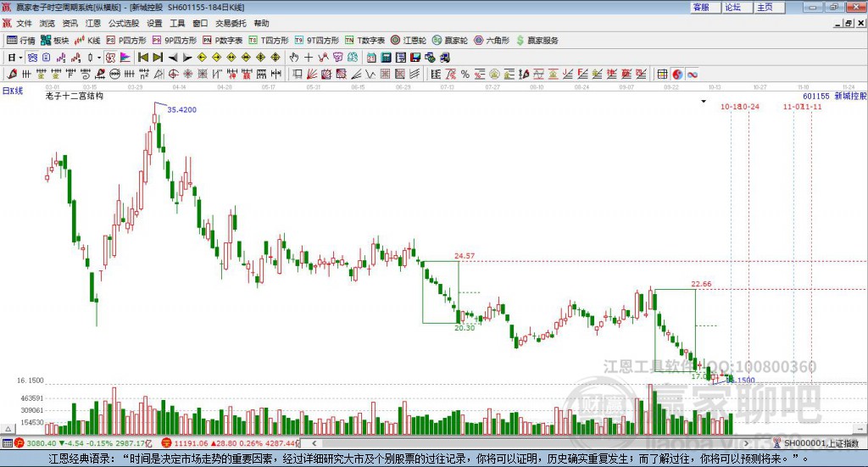The width and height of the screenshot is (868, 467).
Task: Click the black right arrow scroll icon
Action: (x=187, y=58)
